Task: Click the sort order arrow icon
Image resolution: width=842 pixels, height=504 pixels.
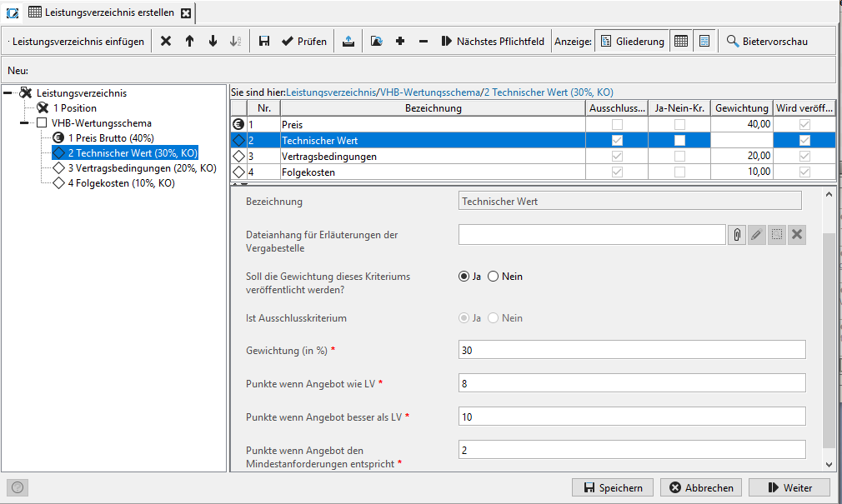Action: click(x=235, y=41)
